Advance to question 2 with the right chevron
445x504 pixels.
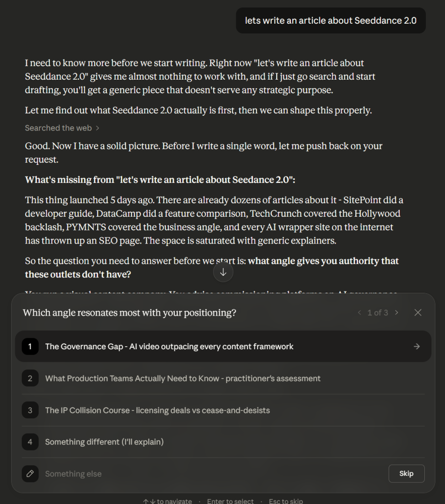(397, 312)
